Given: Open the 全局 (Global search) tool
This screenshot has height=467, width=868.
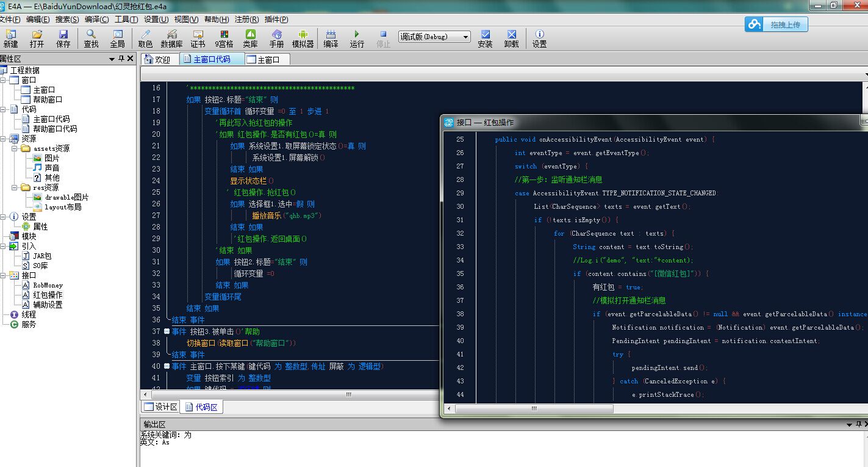Looking at the screenshot, I should pos(118,38).
